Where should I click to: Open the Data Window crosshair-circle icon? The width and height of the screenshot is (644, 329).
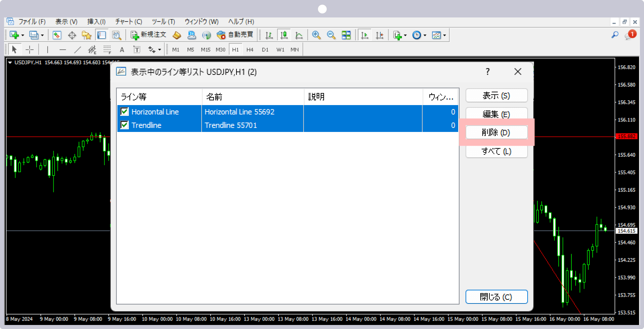[72, 35]
